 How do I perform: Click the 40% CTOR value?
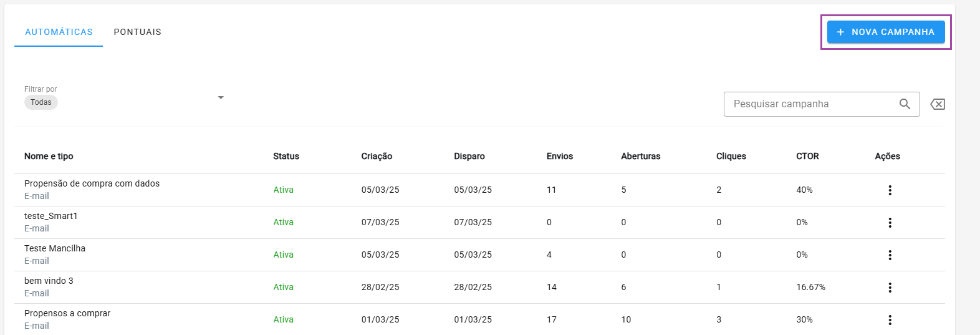(804, 190)
